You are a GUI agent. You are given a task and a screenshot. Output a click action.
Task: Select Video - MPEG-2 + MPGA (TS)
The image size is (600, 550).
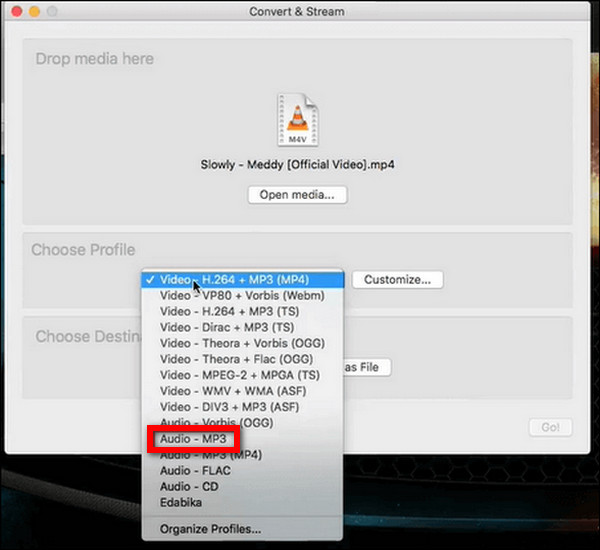(243, 375)
